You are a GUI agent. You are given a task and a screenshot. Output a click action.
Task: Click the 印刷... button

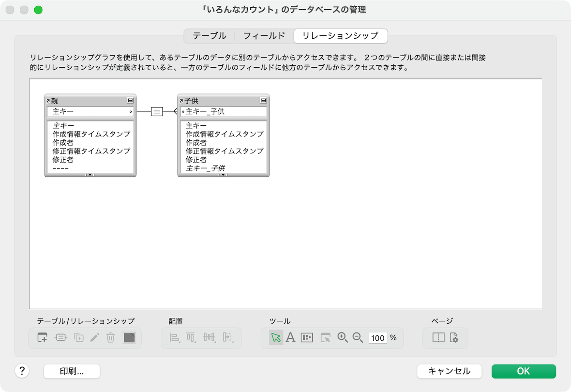[72, 371]
